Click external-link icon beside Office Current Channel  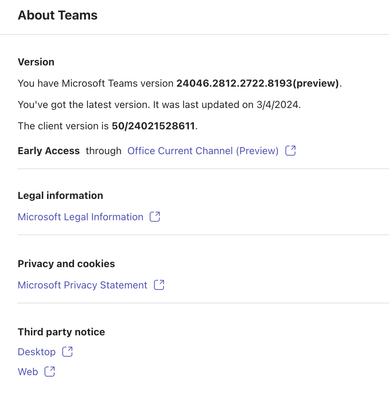pos(290,151)
